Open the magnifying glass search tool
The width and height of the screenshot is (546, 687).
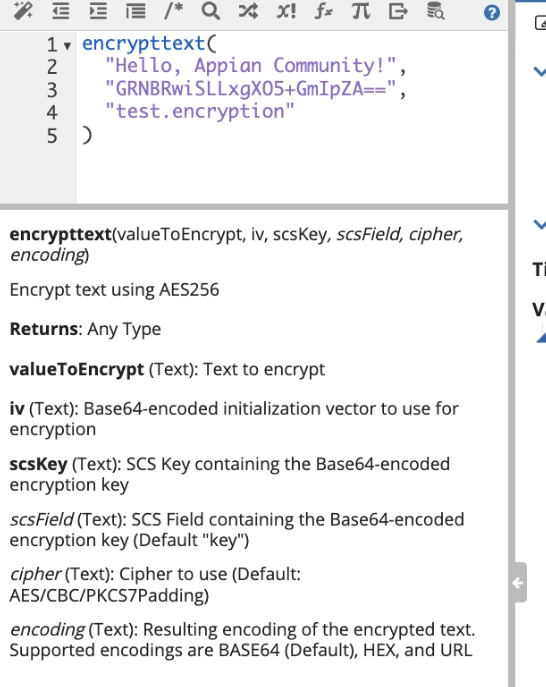211,11
